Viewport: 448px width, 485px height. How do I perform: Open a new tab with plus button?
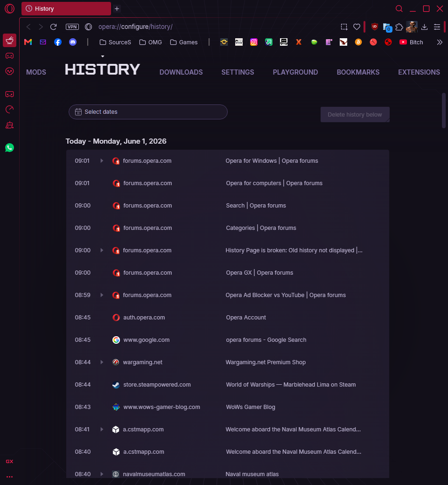click(117, 9)
